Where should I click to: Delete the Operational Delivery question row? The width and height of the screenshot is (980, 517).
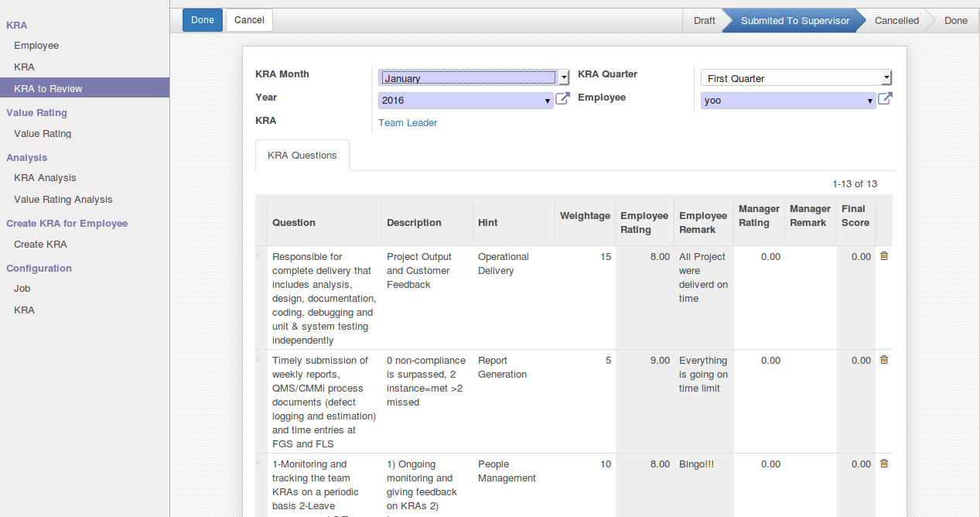884,256
